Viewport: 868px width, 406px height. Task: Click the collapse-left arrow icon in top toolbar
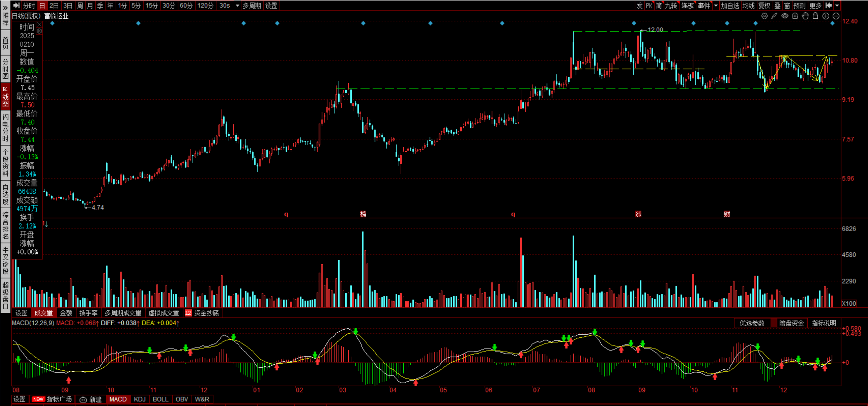click(x=829, y=5)
